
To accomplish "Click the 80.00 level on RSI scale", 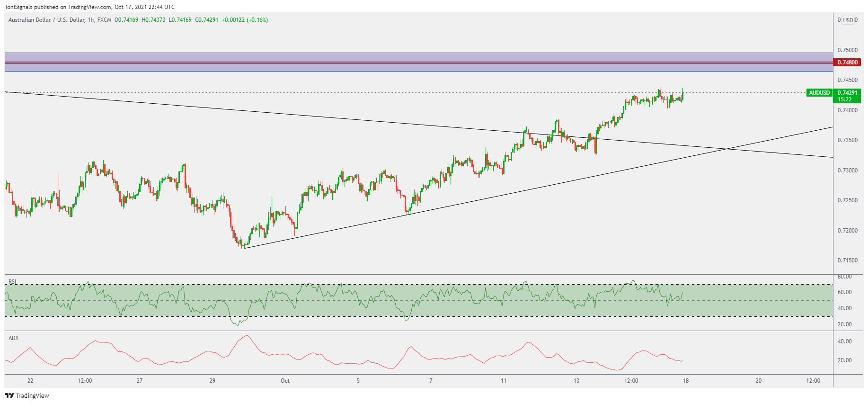I will [844, 277].
